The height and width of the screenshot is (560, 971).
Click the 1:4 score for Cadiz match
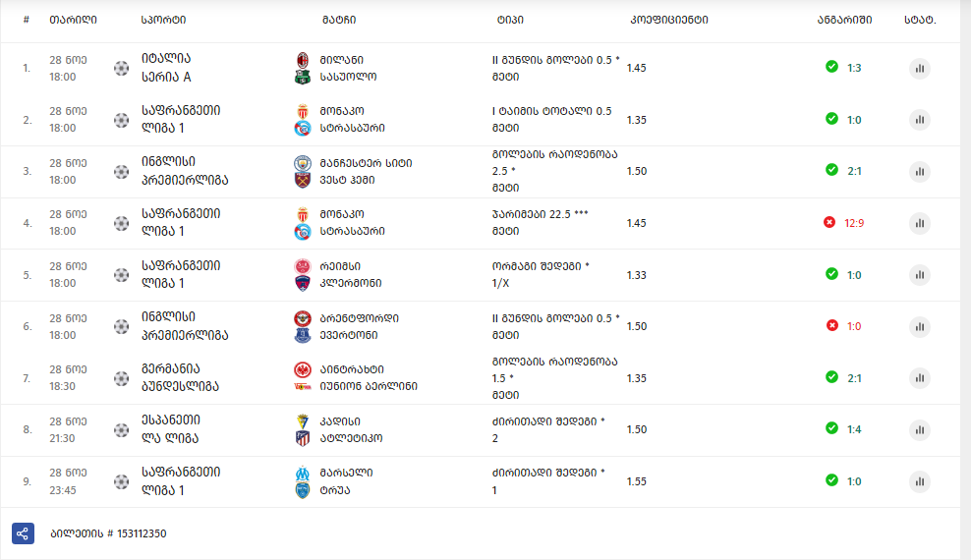854,429
